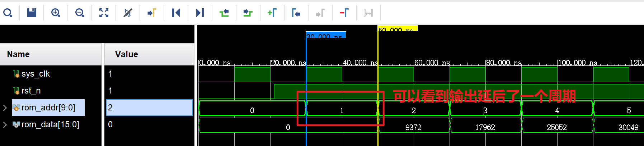Open the waveform search tool
Viewport: 644px width, 146px height.
click(8, 13)
